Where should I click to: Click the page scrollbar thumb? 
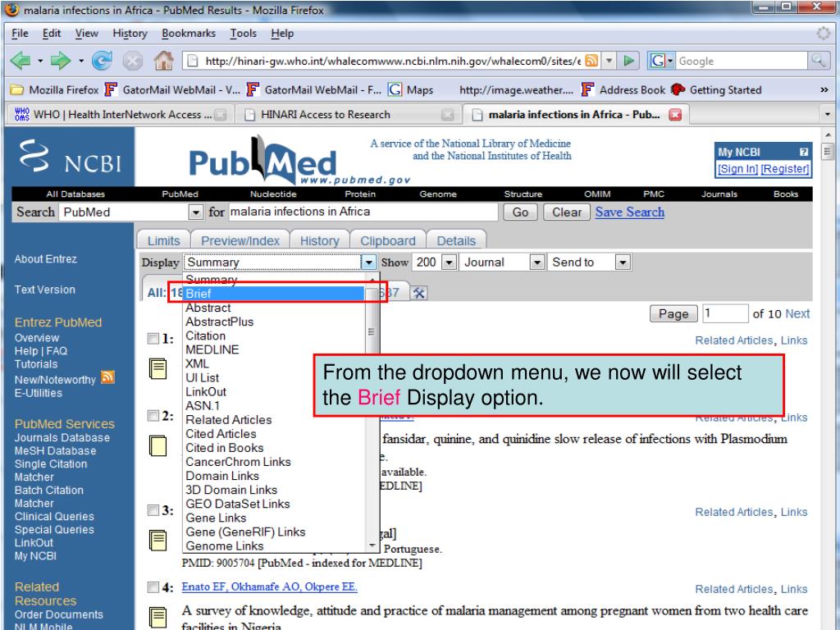(x=828, y=152)
